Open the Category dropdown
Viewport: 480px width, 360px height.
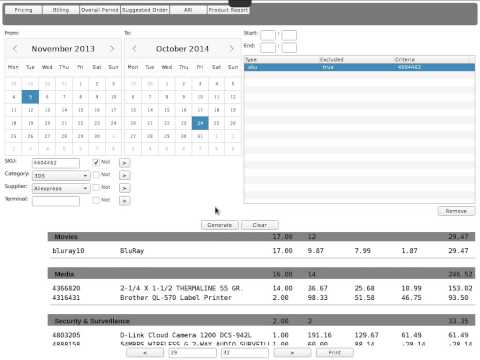point(61,175)
